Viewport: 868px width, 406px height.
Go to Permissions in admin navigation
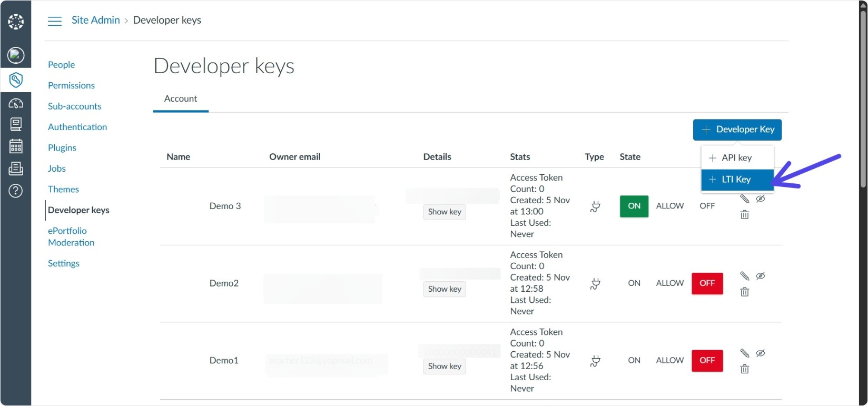(71, 85)
